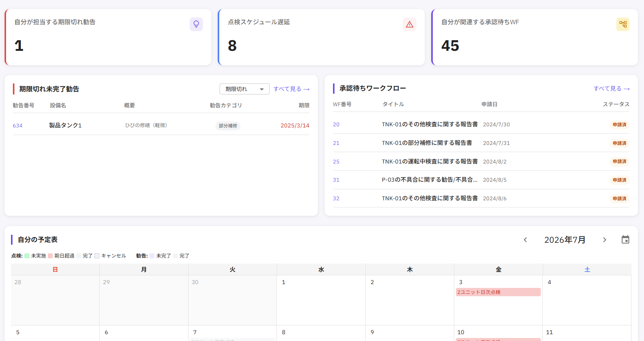Click the 勧告 未完了 legend purple swatch
644x341 pixels.
pyautogui.click(x=152, y=256)
